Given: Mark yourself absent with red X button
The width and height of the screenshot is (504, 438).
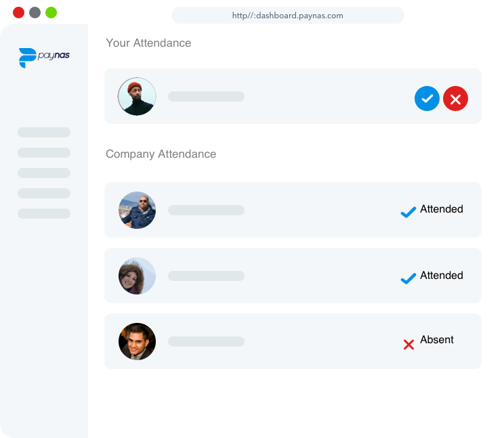Looking at the screenshot, I should pos(455,99).
